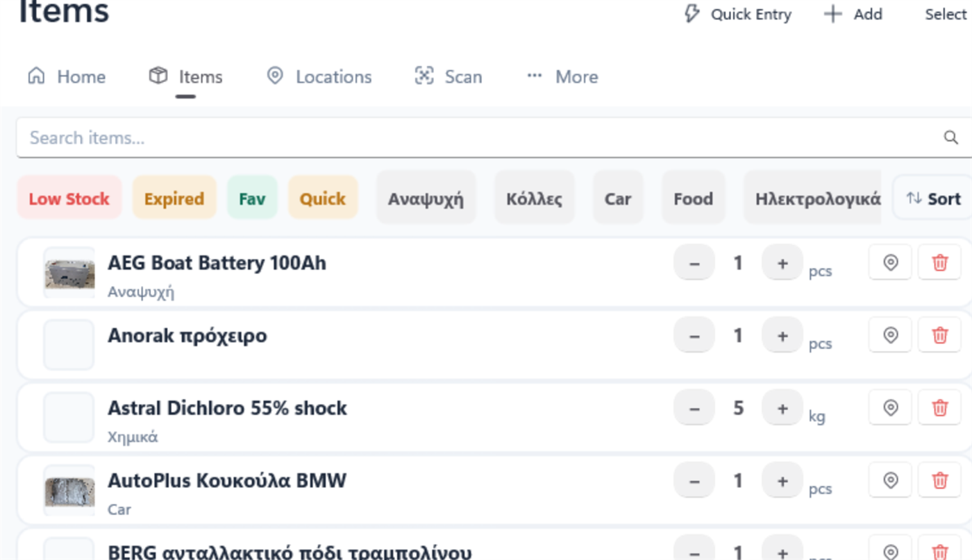Filter by the Ηλεκτρολογικά category chip
Image resolution: width=972 pixels, height=560 pixels.
coord(812,199)
